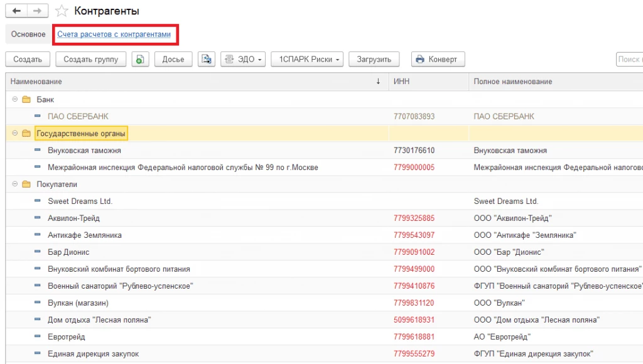
Task: Click the folder icon of Банк group
Action: [26, 100]
